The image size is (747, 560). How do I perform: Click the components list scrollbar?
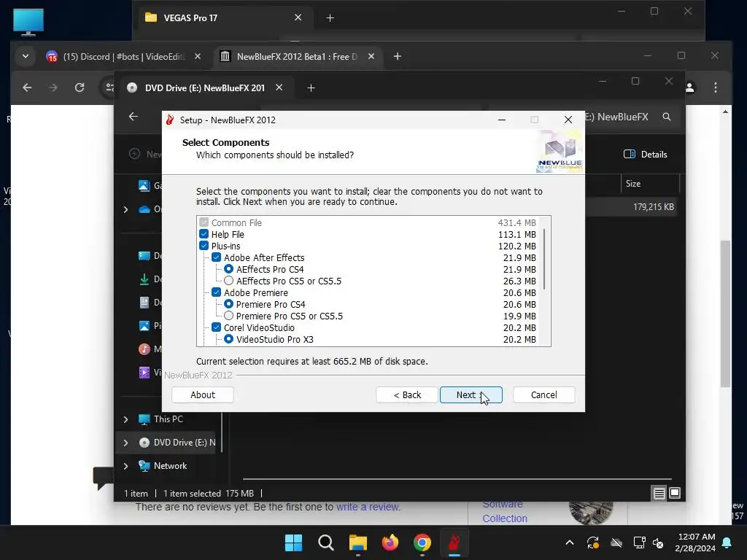[x=544, y=260]
